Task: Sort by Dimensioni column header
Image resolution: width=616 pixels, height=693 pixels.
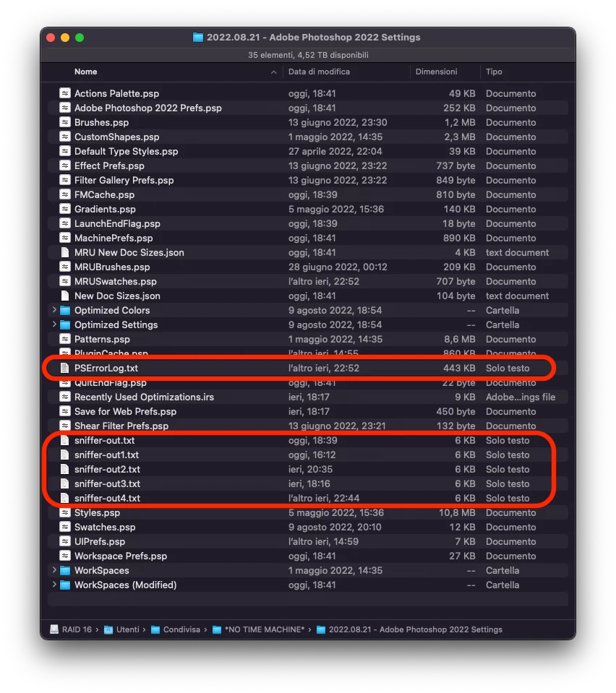Action: tap(436, 72)
